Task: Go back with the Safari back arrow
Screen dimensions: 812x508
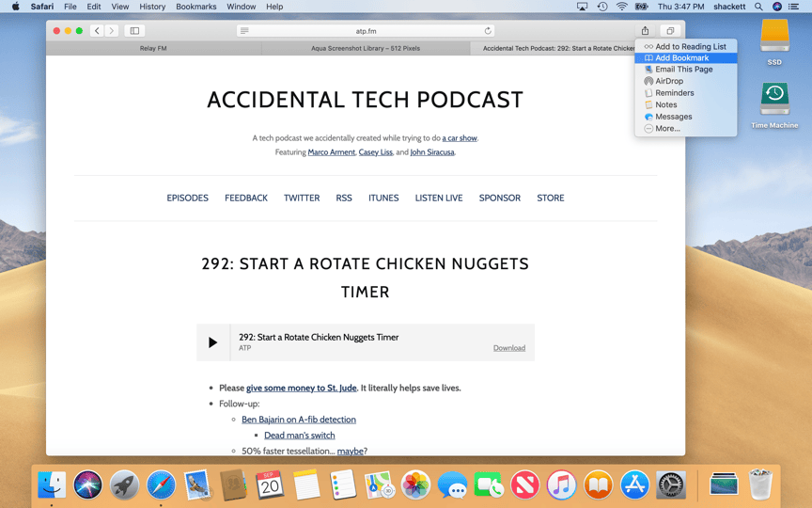Action: (x=97, y=31)
